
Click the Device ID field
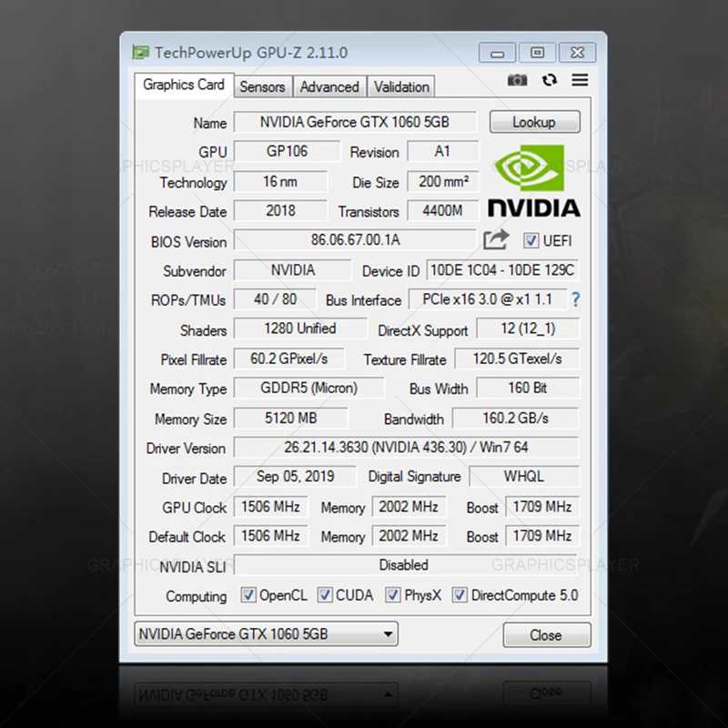pos(502,269)
